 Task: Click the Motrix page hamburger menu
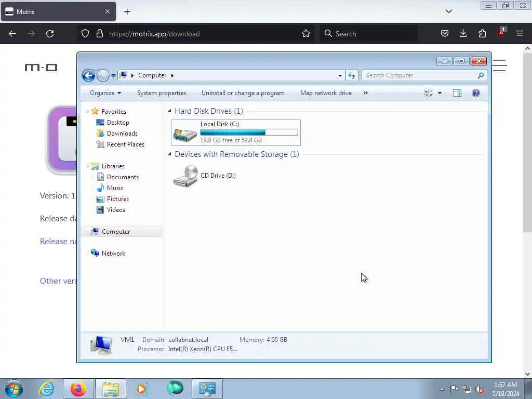pyautogui.click(x=500, y=65)
